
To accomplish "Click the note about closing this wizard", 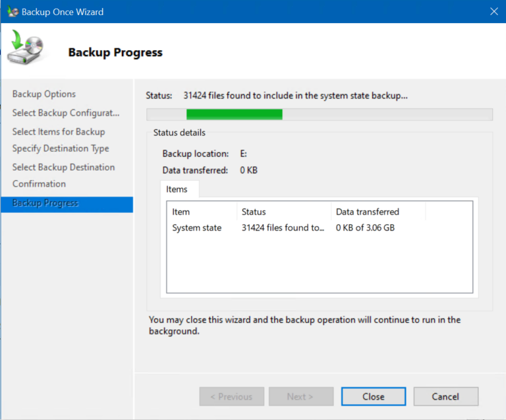I will coord(304,326).
